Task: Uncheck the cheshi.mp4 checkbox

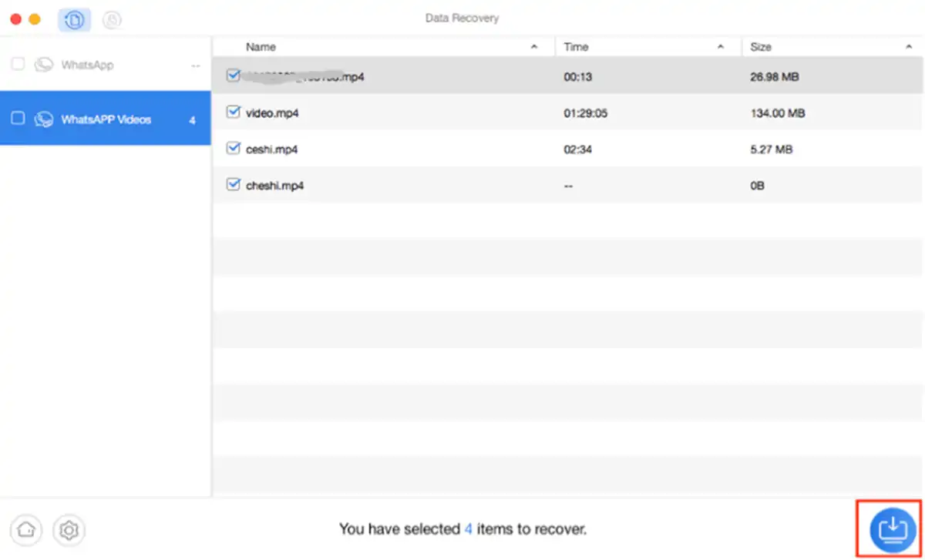Action: pyautogui.click(x=233, y=185)
